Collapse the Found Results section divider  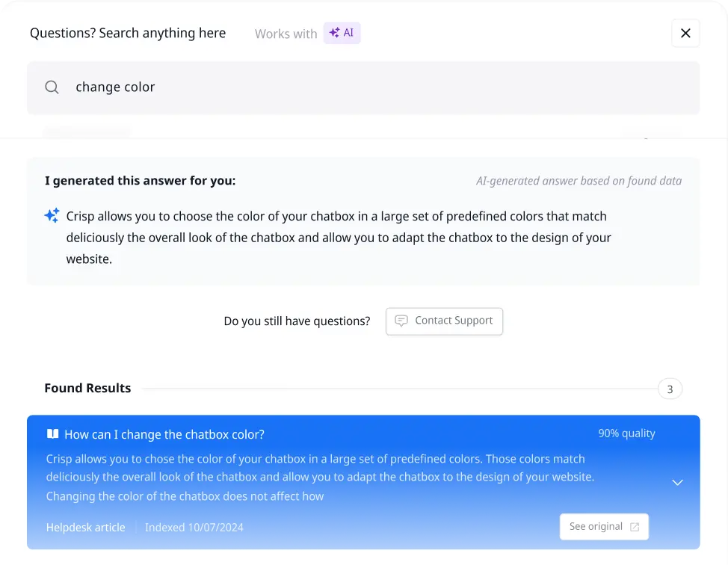pos(396,389)
